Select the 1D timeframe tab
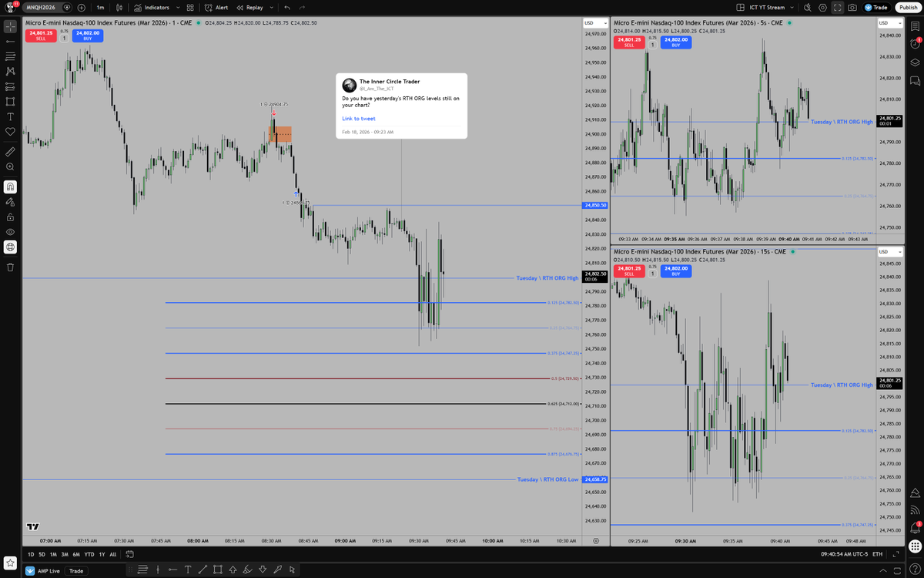Screen dimensions: 924x578 point(31,553)
